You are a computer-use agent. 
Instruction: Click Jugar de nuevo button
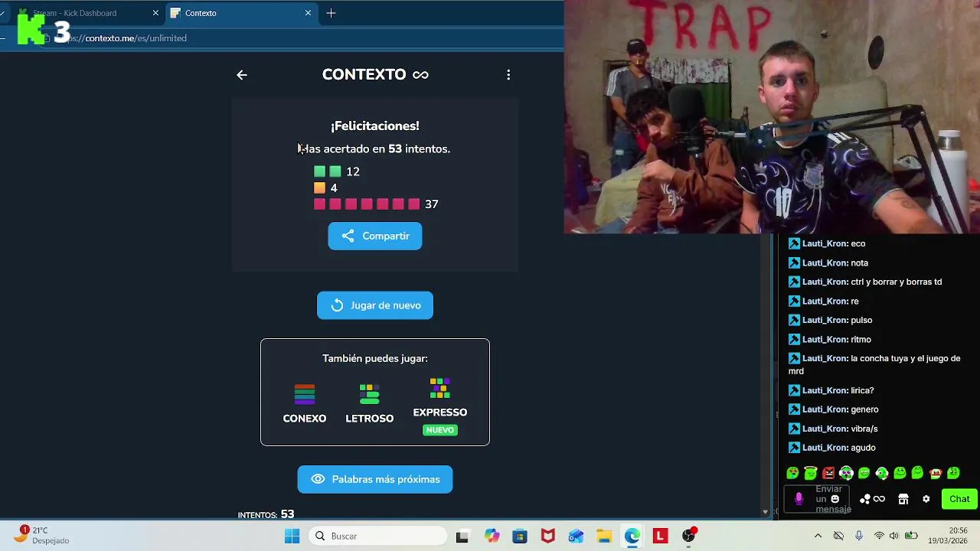375,305
